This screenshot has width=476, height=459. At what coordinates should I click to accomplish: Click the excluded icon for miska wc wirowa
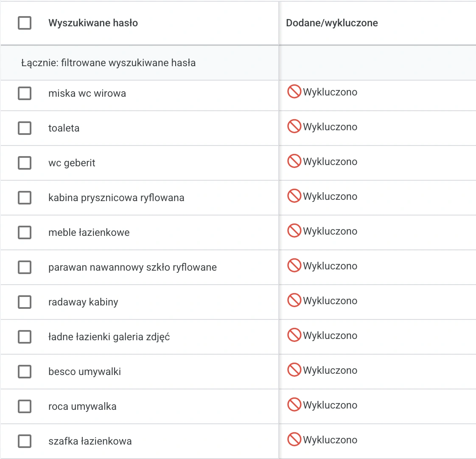(294, 91)
